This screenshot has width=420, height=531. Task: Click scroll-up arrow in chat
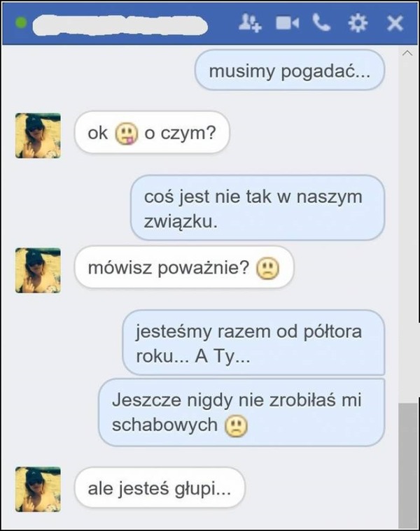[x=407, y=53]
